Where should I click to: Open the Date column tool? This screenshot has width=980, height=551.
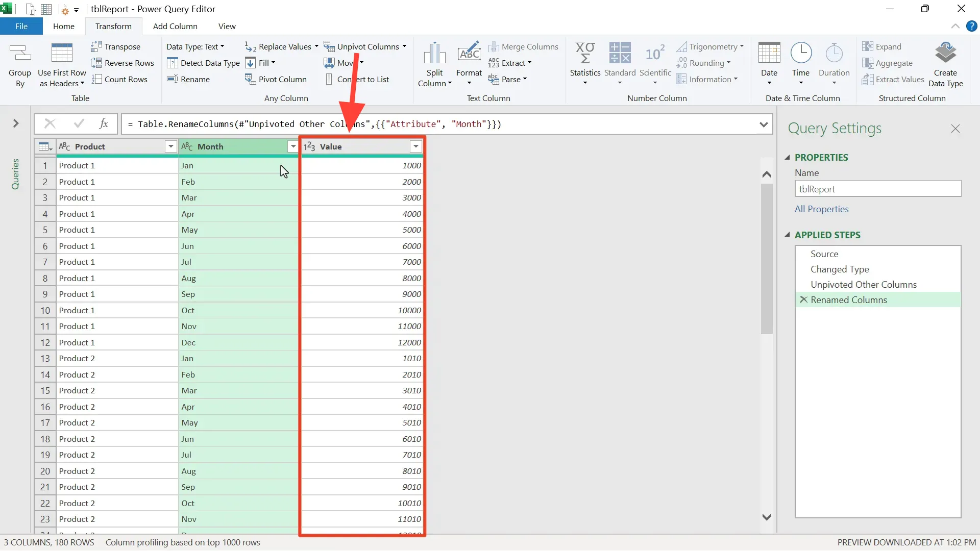(769, 54)
